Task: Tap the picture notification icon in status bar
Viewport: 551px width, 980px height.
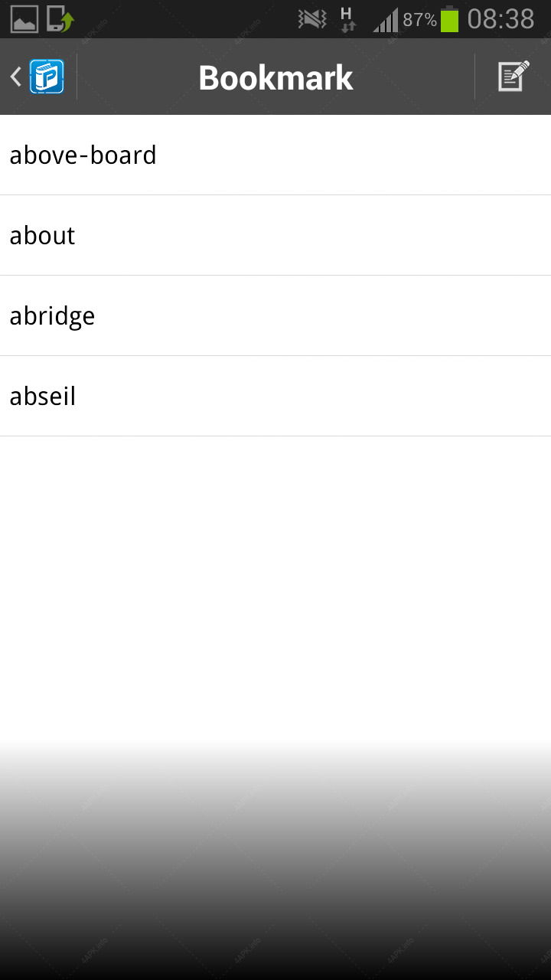Action: coord(24,19)
